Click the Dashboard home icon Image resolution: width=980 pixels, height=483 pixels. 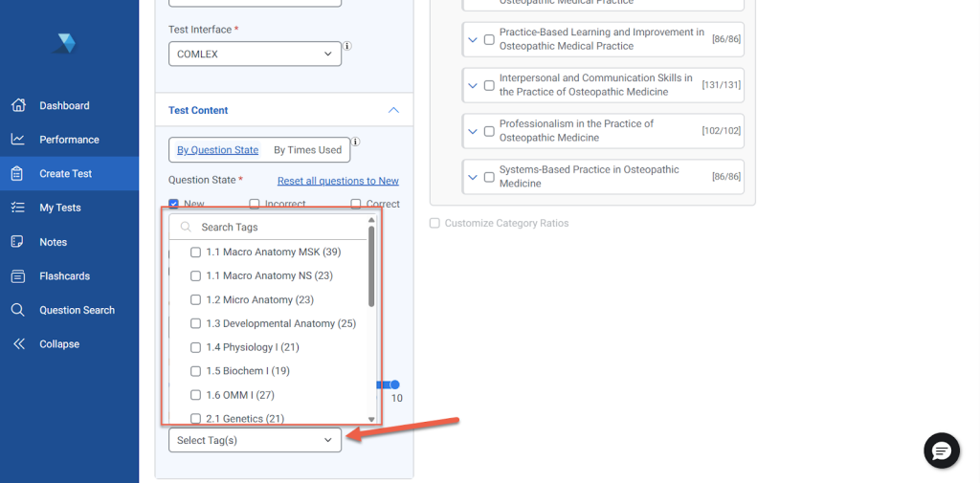tap(17, 105)
